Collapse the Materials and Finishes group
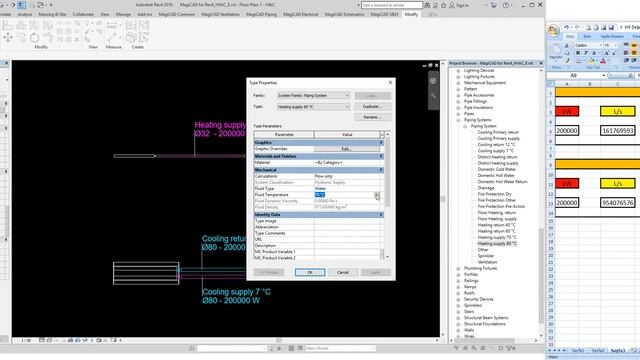This screenshot has width=640, height=360. click(x=381, y=156)
